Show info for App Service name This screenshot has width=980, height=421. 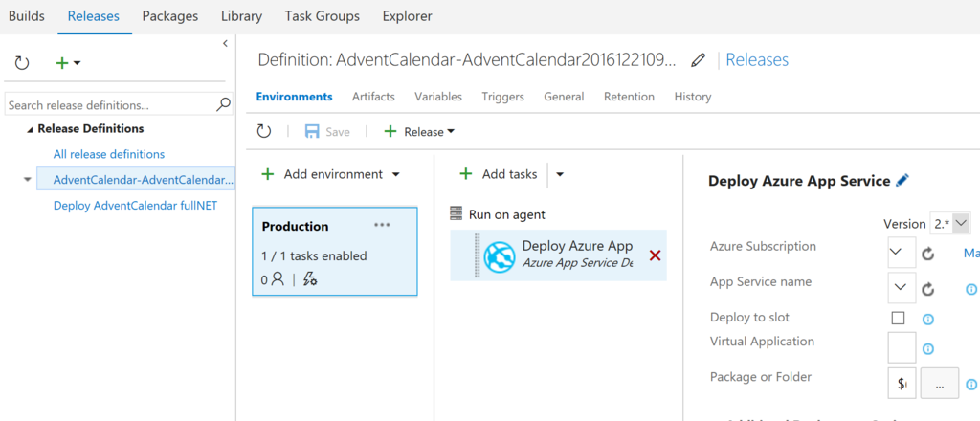971,289
